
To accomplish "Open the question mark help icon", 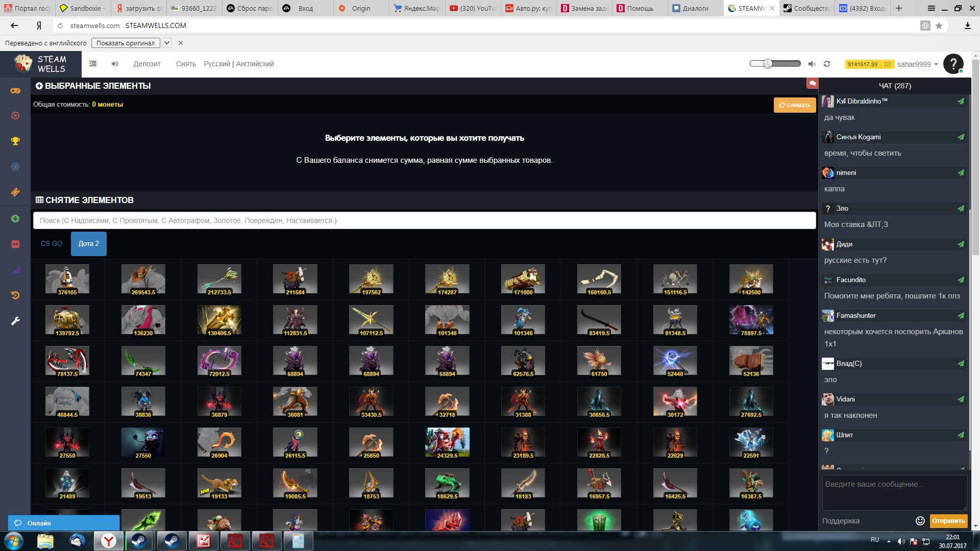I will (953, 64).
